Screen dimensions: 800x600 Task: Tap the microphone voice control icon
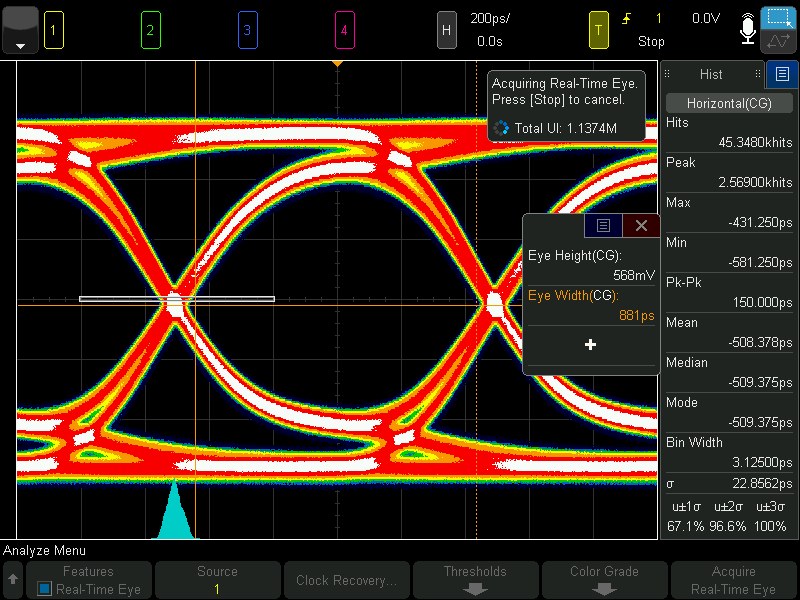point(747,30)
